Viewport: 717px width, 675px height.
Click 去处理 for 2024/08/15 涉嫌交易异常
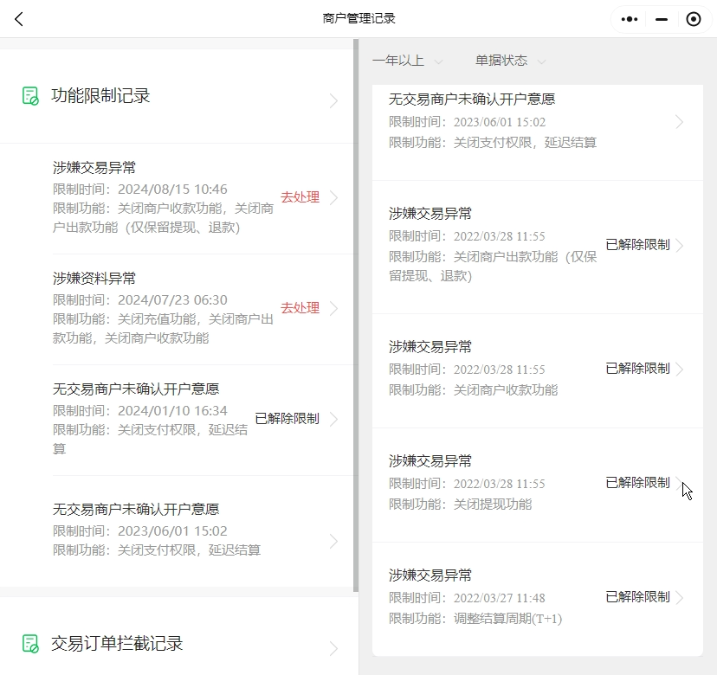[x=300, y=197]
